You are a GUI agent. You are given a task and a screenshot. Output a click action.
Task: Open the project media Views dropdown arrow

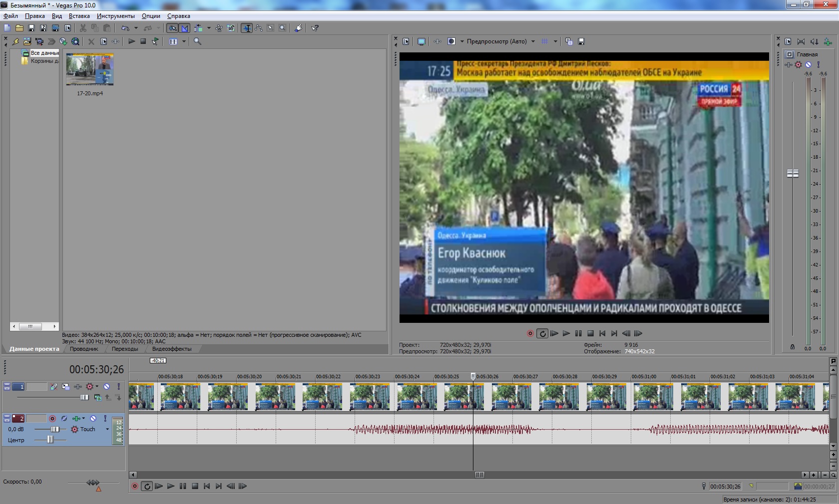point(184,41)
